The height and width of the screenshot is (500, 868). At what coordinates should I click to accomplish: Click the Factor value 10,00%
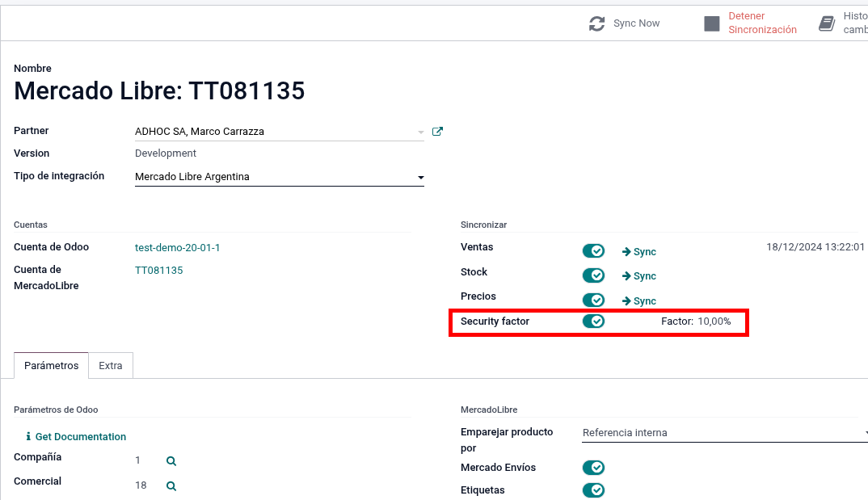tap(714, 321)
